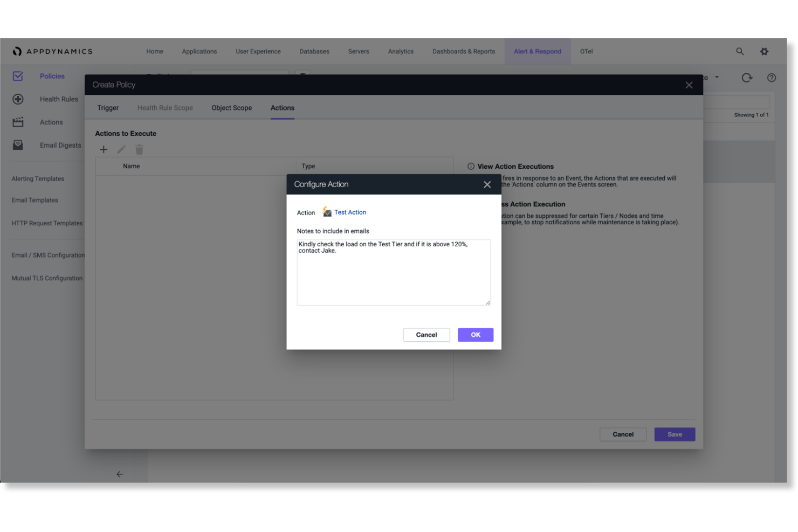Open the Test Action link
This screenshot has height=532, width=798.
[x=350, y=212]
